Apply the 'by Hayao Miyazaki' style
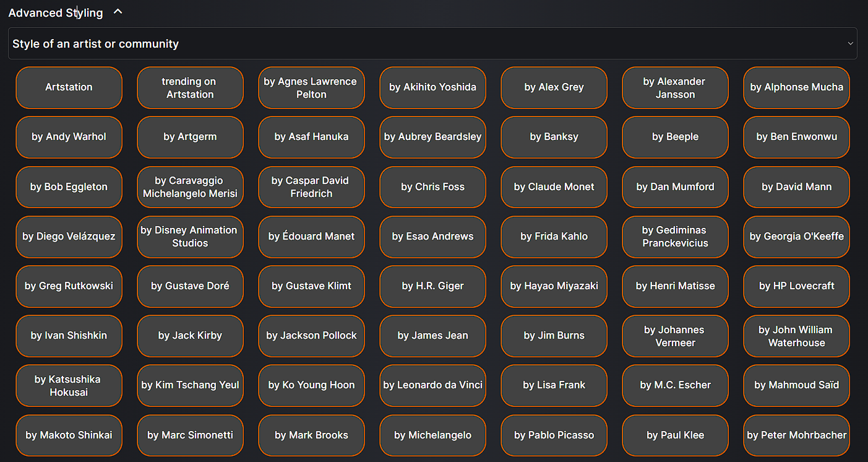 point(554,286)
